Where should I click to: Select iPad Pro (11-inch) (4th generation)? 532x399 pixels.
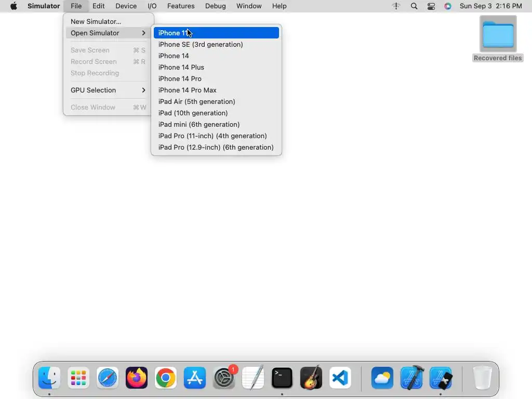point(216,136)
